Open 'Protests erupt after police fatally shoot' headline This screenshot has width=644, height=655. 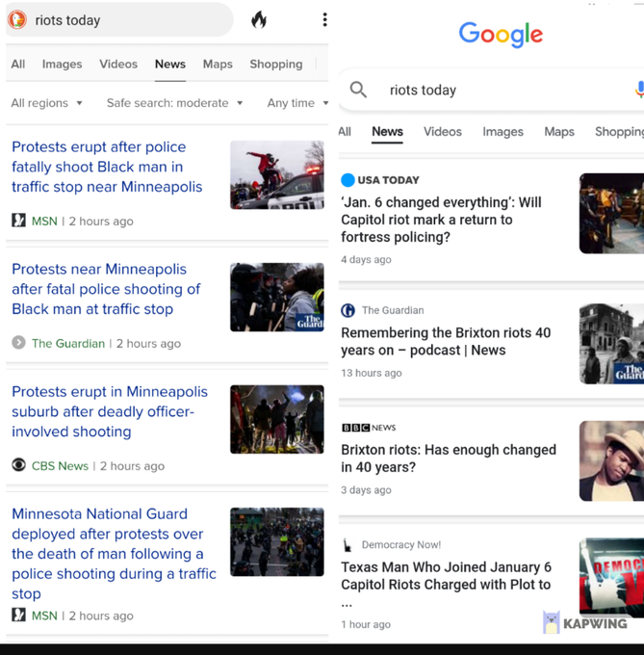click(x=107, y=167)
